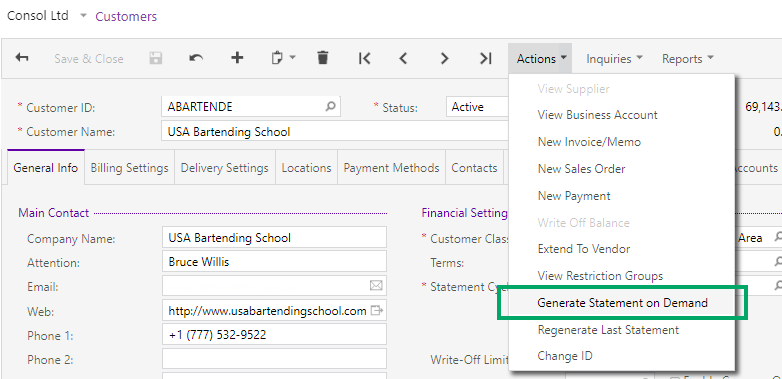
Task: Click the Undo arrow icon
Action: tap(196, 58)
